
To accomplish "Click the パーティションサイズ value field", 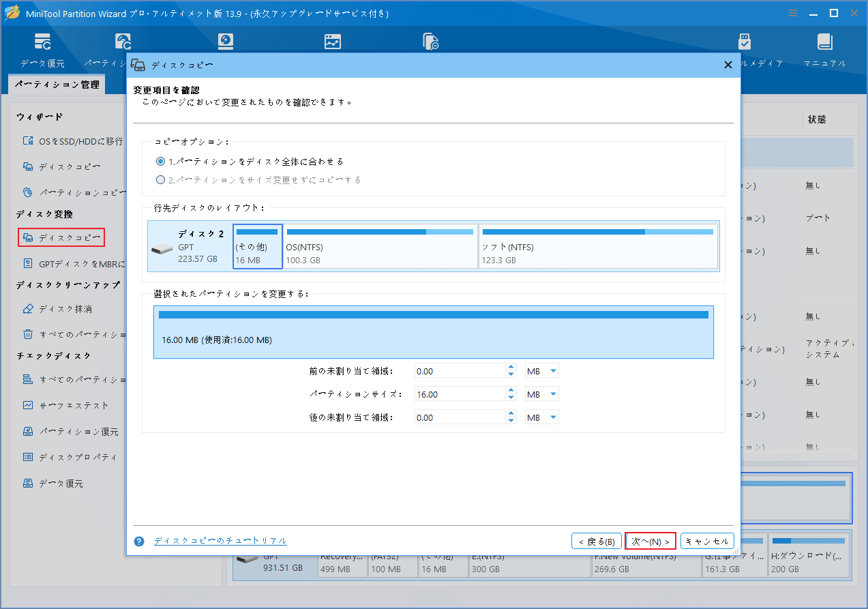I will (460, 394).
